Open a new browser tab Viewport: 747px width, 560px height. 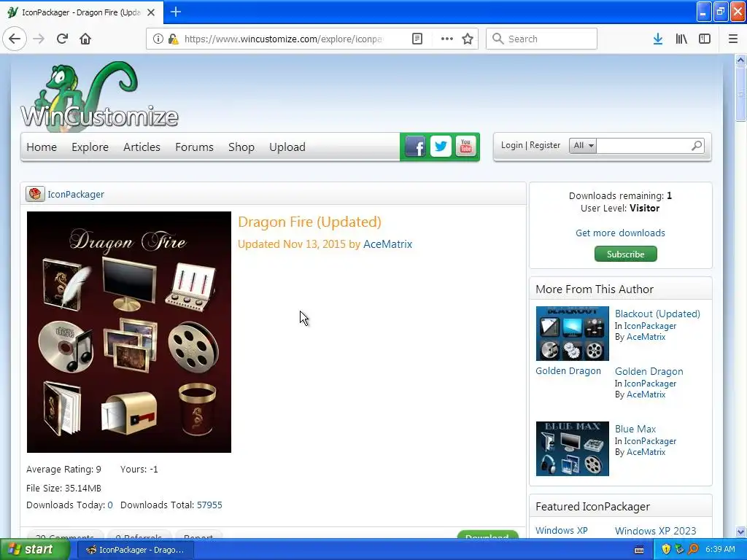click(x=175, y=12)
